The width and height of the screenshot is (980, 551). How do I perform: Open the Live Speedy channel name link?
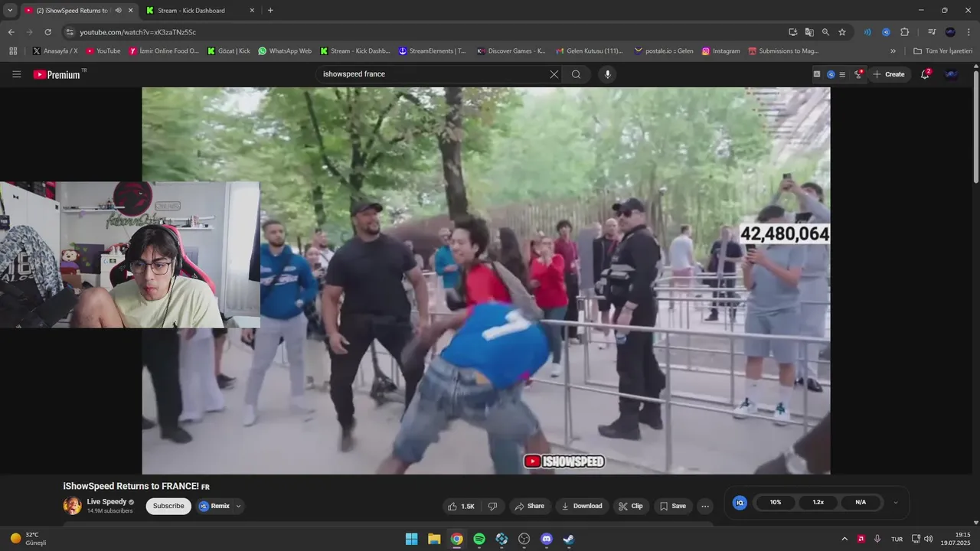click(106, 502)
